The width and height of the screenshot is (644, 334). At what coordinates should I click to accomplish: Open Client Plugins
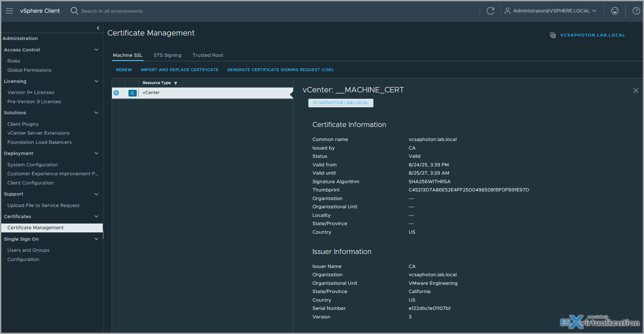(x=23, y=124)
